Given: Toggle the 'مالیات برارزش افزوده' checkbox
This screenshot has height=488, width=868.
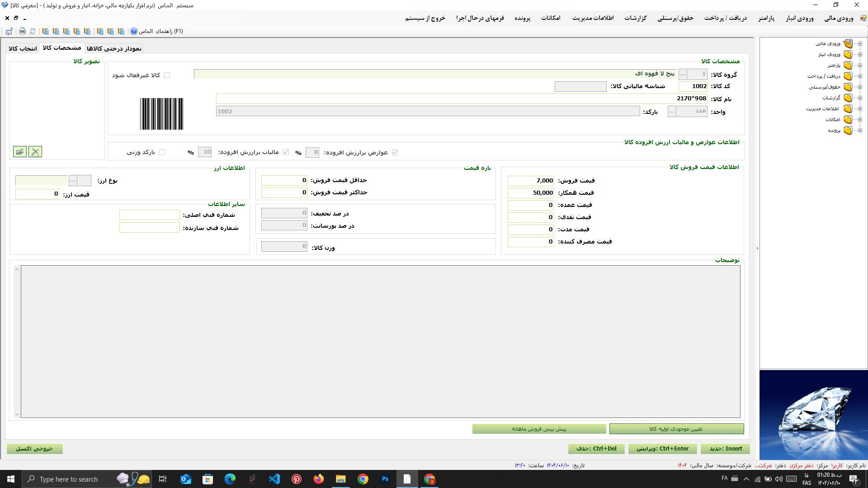Looking at the screenshot, I should tap(286, 152).
